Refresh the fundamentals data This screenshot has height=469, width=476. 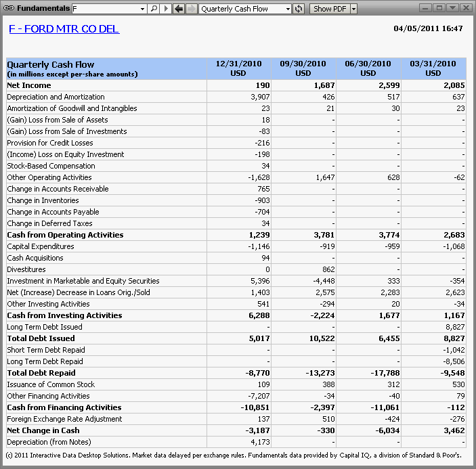point(299,9)
